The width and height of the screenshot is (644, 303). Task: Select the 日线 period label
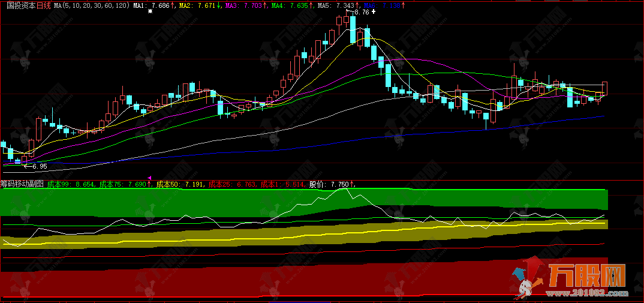coord(44,5)
